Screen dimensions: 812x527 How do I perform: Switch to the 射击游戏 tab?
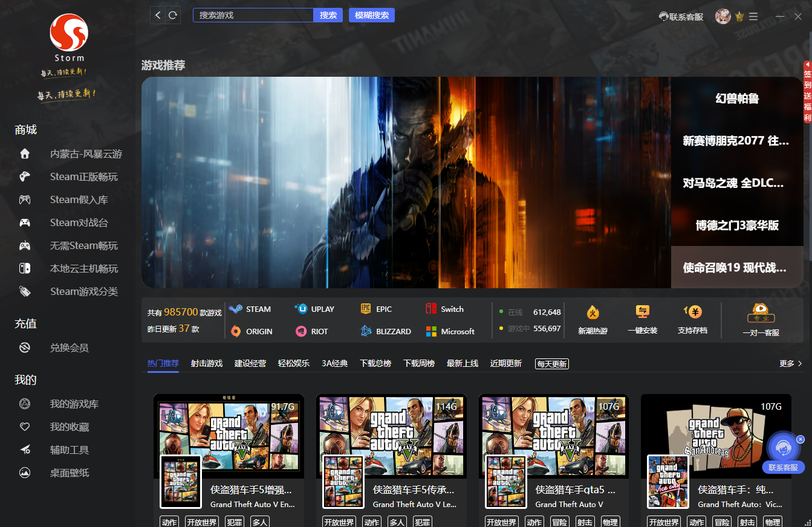point(207,363)
